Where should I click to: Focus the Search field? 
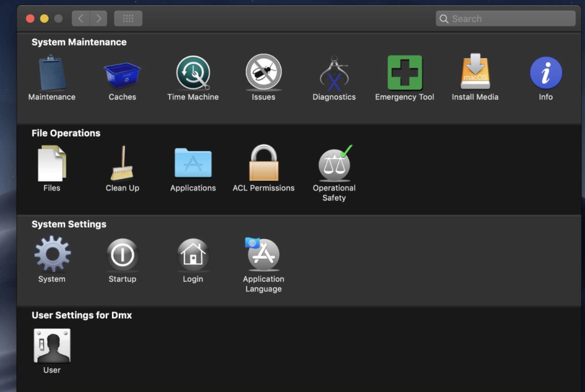(506, 19)
